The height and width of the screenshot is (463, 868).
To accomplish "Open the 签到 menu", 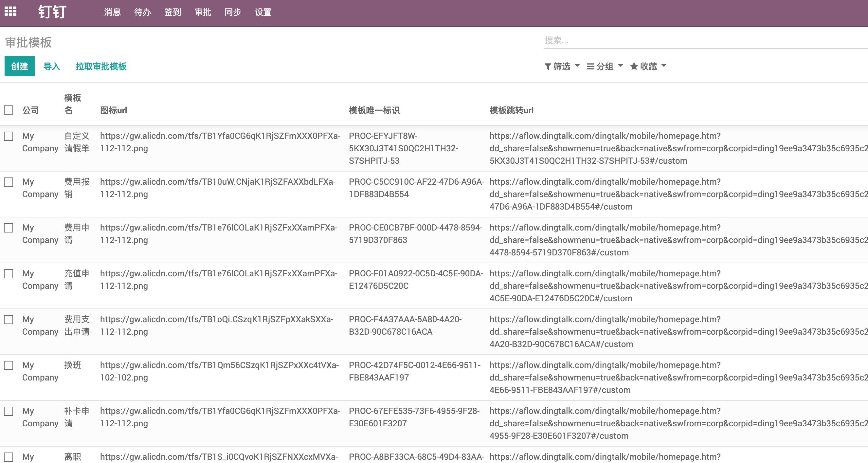I will (x=172, y=12).
